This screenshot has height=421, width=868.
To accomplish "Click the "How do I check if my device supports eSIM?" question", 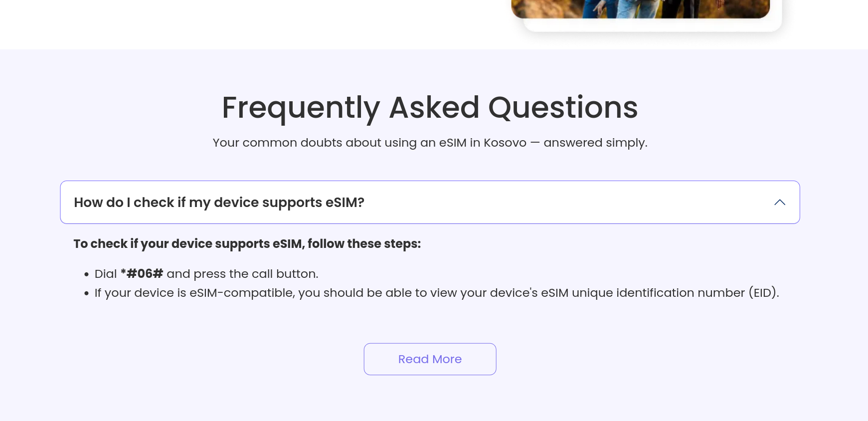I will coord(219,203).
